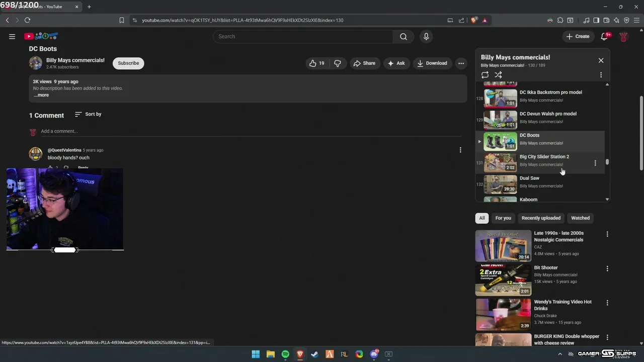Viewport: 644px width, 362px height.
Task: Open playlist panel options three-dot menu
Action: click(x=601, y=75)
